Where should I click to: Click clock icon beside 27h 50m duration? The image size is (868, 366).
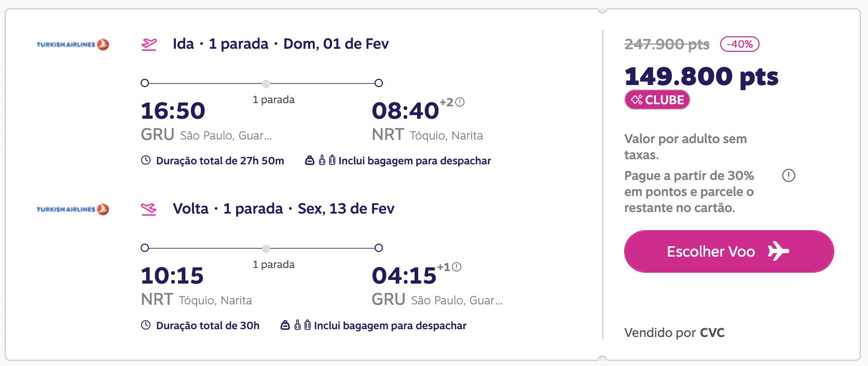[x=146, y=160]
